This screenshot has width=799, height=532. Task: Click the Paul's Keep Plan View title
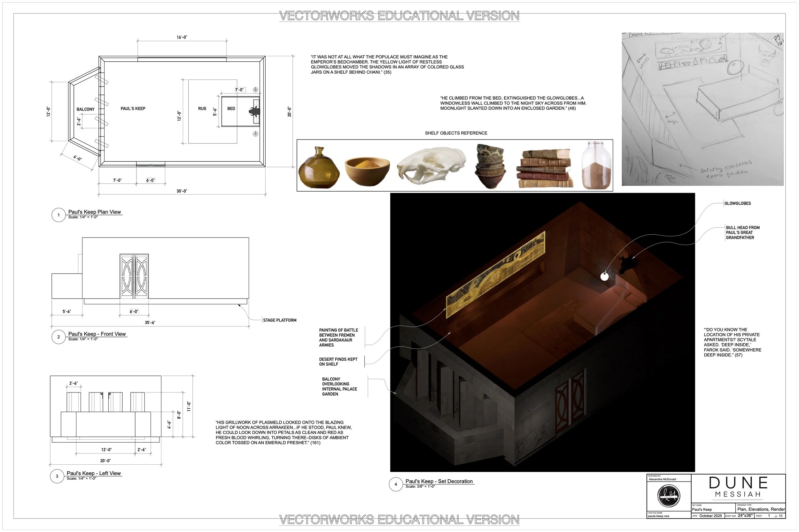[94, 212]
